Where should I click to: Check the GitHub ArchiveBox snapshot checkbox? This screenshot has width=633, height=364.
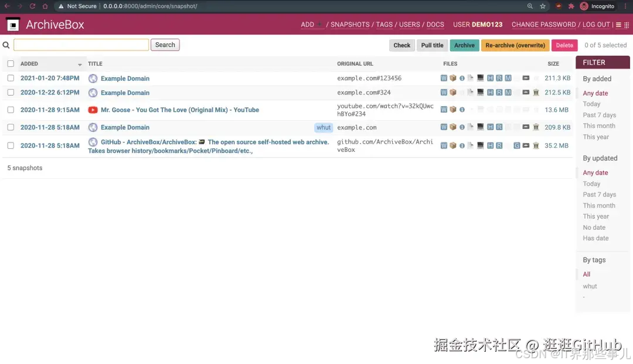[x=11, y=146]
